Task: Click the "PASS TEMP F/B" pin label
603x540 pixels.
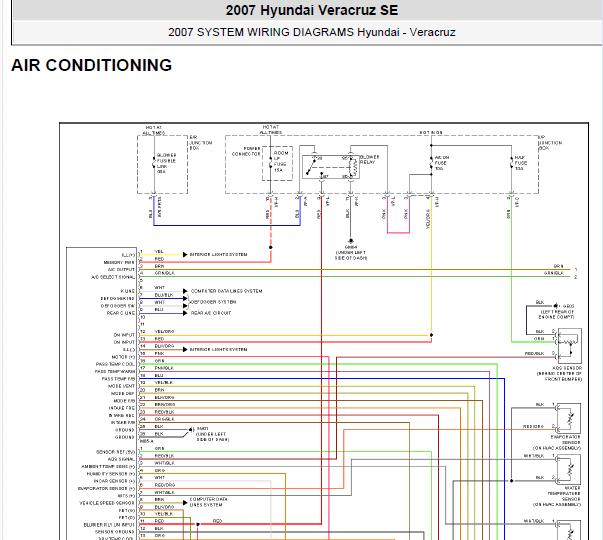Action: pos(118,379)
